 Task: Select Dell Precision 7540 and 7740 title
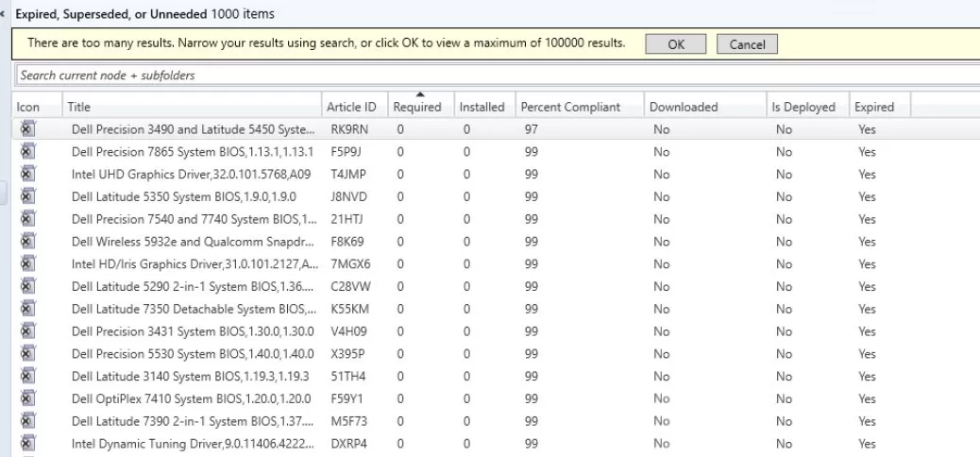(x=194, y=219)
